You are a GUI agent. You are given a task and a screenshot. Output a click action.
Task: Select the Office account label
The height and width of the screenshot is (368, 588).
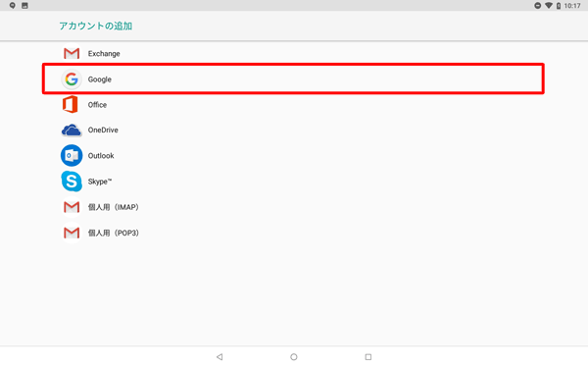pos(97,105)
